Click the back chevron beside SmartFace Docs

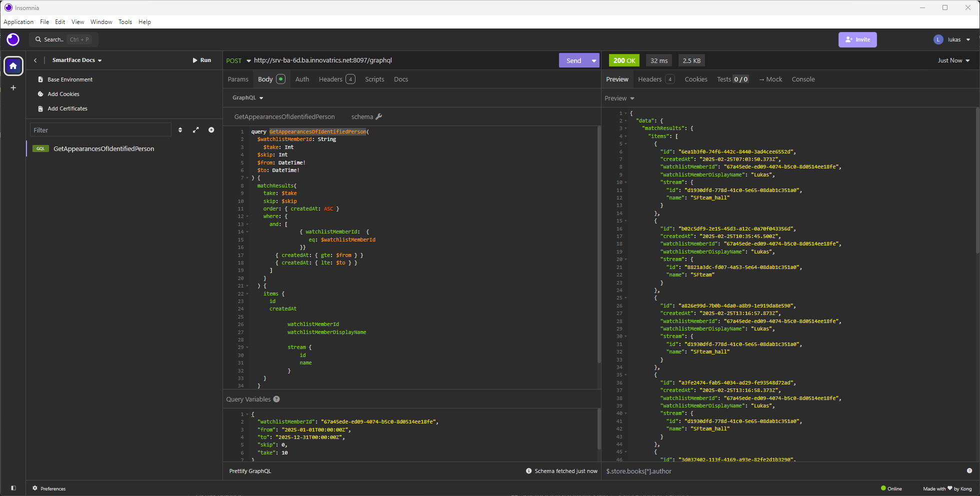pyautogui.click(x=35, y=60)
